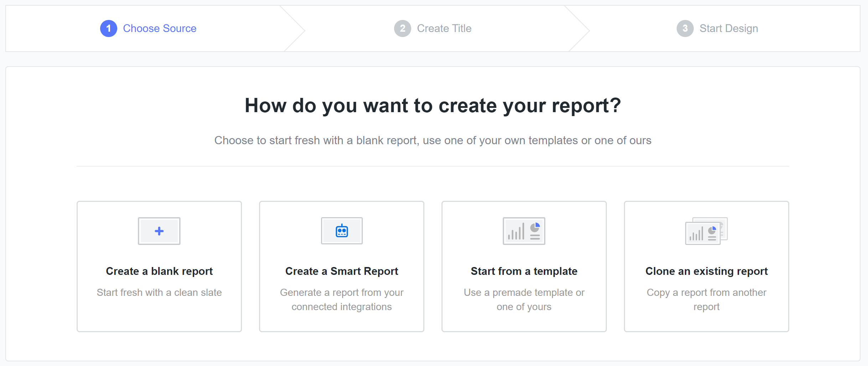Click 'Generate a report from your connected integrations'
The width and height of the screenshot is (868, 366).
coord(341,299)
